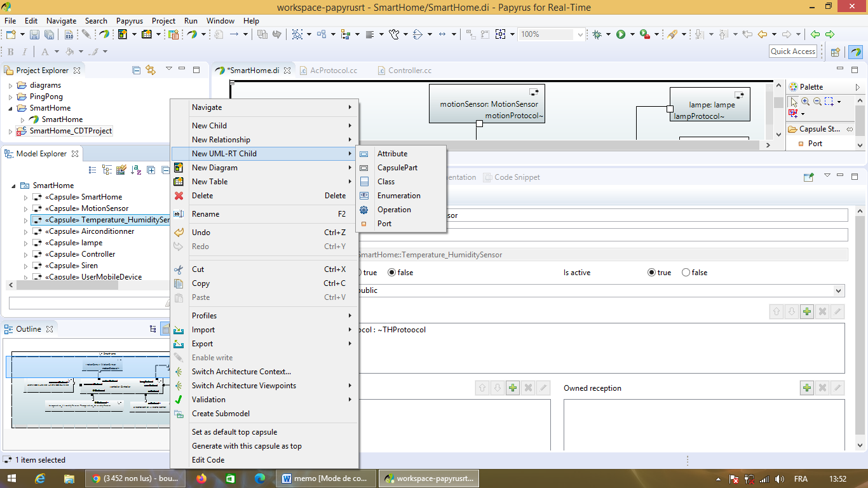Click the zoom out icon in Palette
868x488 pixels.
pyautogui.click(x=817, y=101)
